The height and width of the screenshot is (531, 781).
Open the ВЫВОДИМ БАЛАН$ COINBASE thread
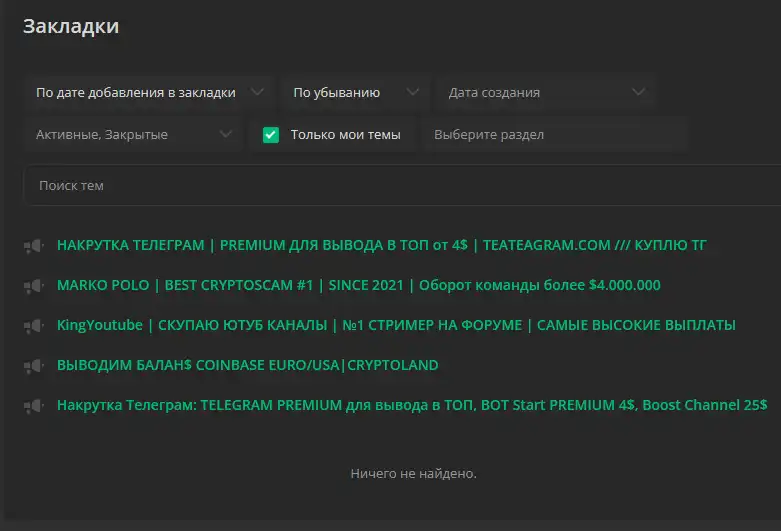pyautogui.click(x=247, y=365)
